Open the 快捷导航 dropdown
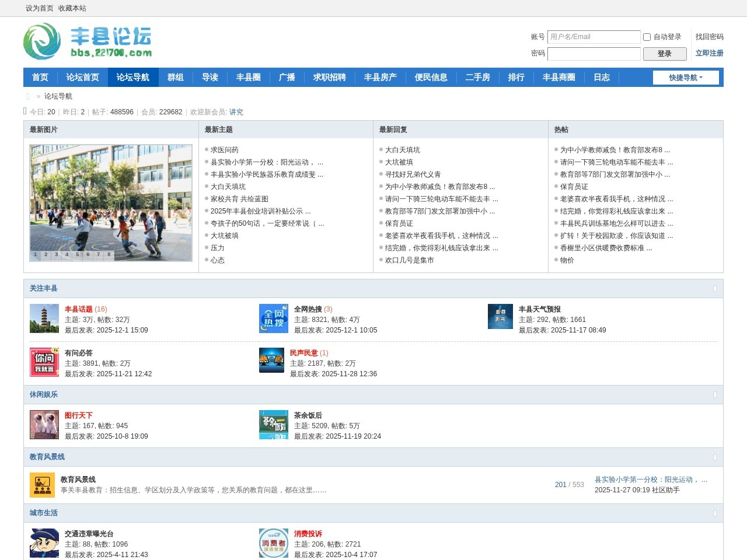The image size is (747, 560). click(686, 78)
